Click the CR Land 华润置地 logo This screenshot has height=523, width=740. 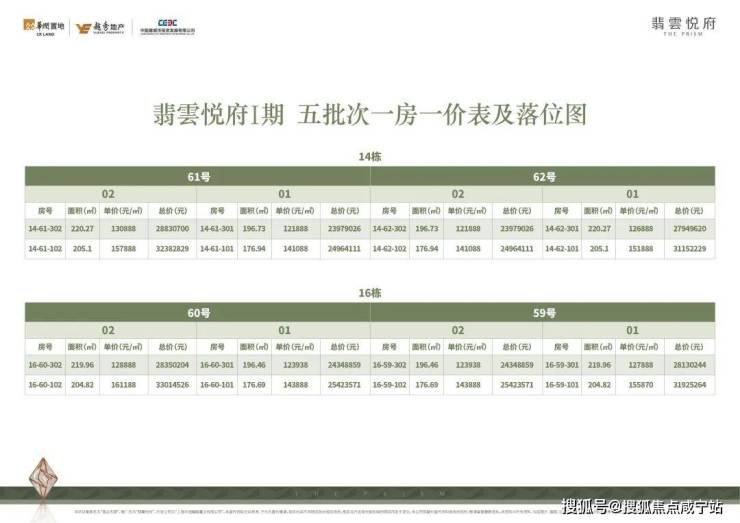pyautogui.click(x=43, y=27)
